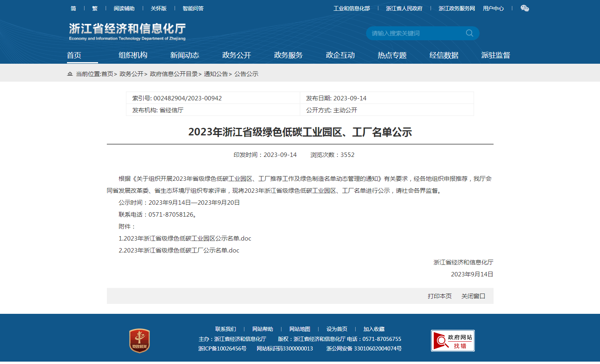Click the 关闭窗口 close window button

click(473, 296)
